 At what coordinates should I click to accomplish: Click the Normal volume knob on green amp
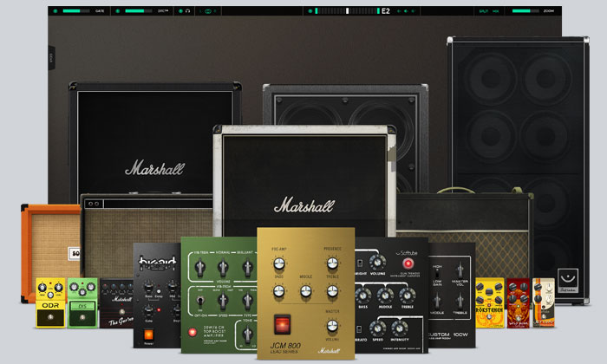pyautogui.click(x=223, y=267)
